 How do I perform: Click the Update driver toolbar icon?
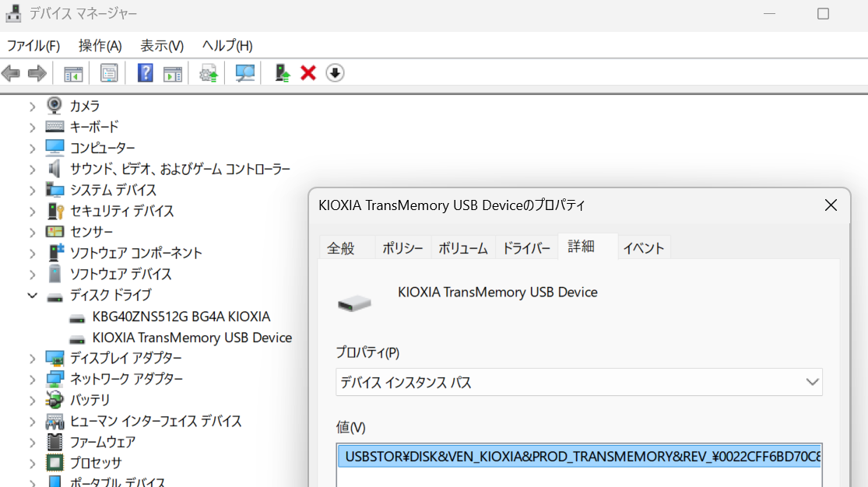209,73
